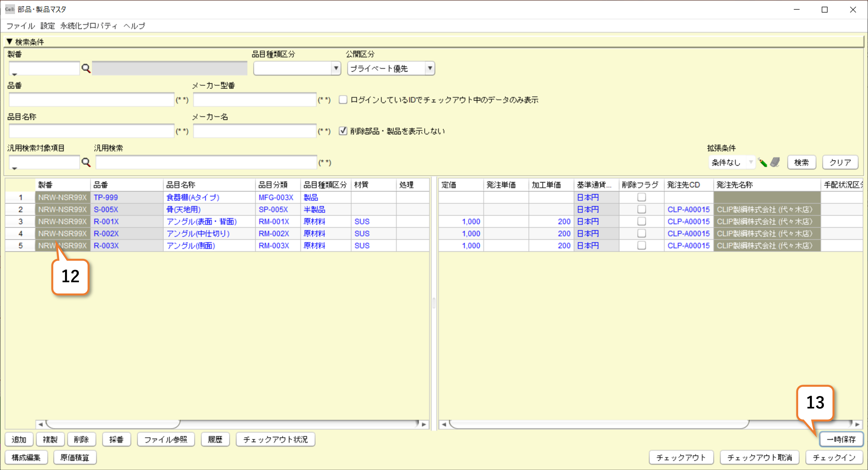This screenshot has height=470, width=868.
Task: Select the アングル(表面・背面) cell
Action: [x=209, y=222]
